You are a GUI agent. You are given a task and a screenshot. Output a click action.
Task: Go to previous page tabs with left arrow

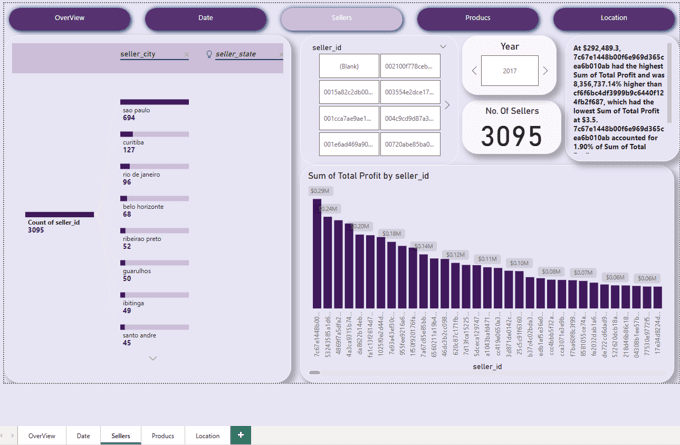pos(2,435)
